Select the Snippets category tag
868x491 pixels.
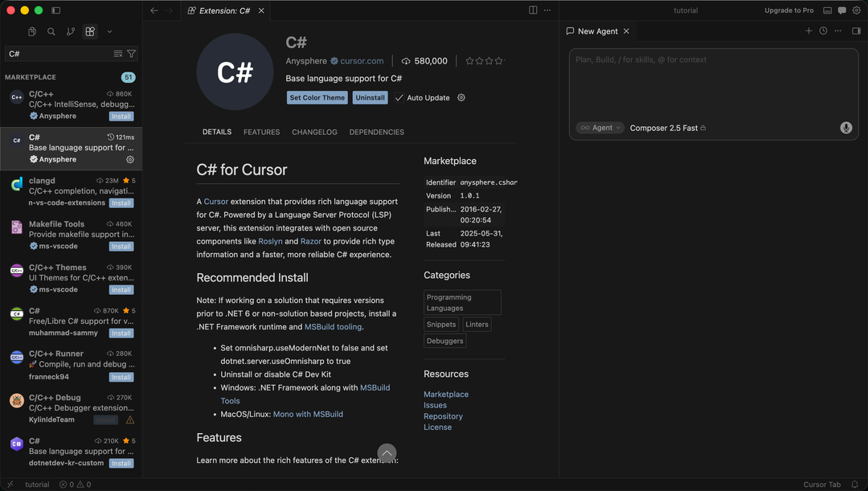[x=441, y=325]
